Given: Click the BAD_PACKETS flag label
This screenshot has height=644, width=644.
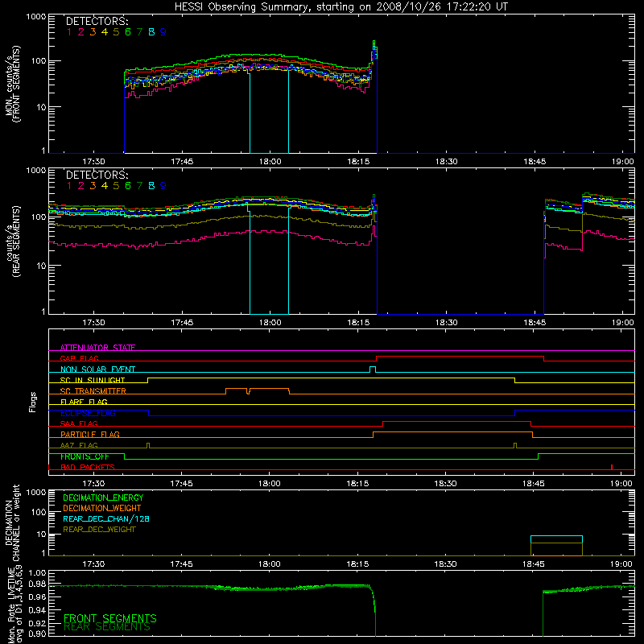Looking at the screenshot, I should pyautogui.click(x=88, y=467).
